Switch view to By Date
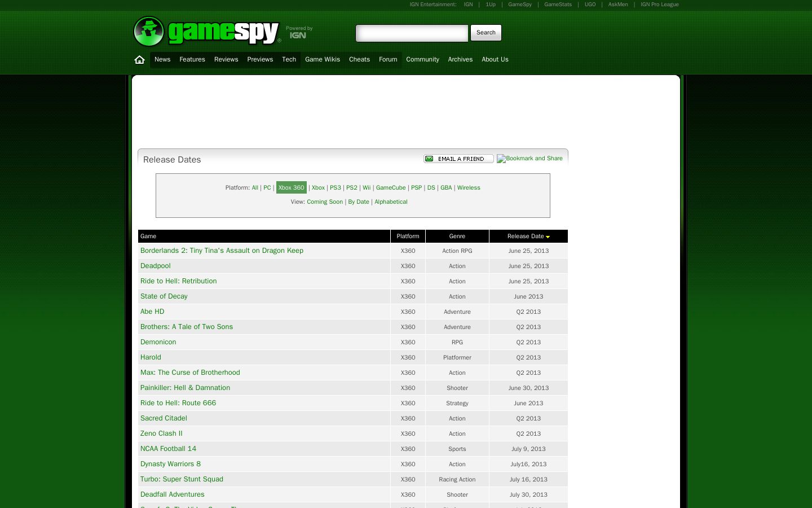 [x=359, y=202]
